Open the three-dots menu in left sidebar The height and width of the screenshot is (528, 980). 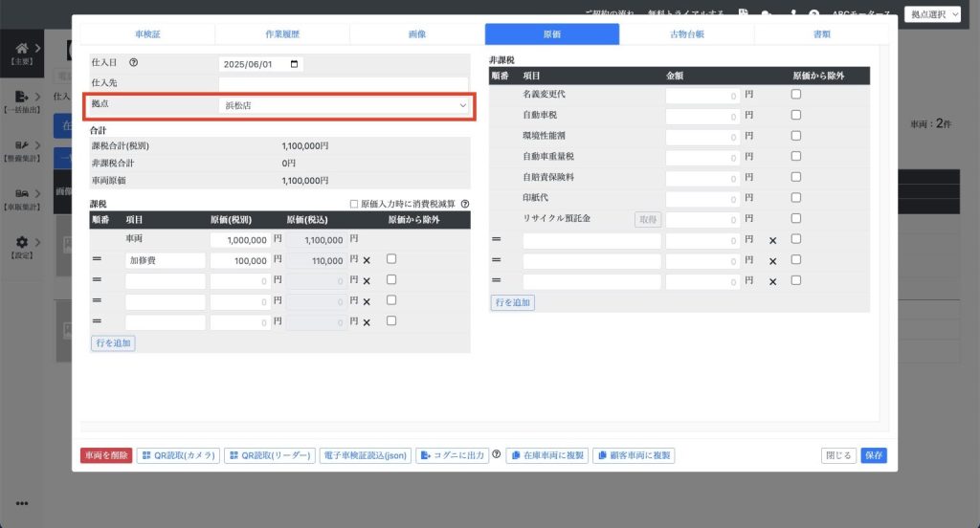(21, 504)
